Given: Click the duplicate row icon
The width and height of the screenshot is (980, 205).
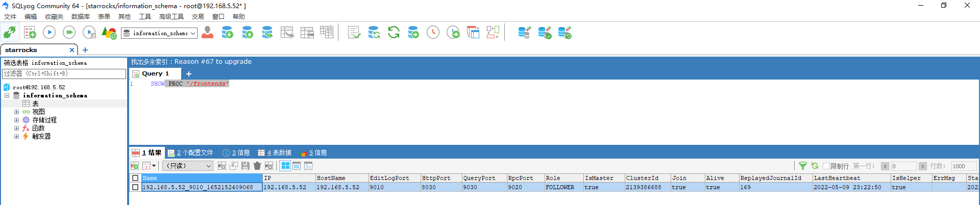Looking at the screenshot, I should point(234,166).
